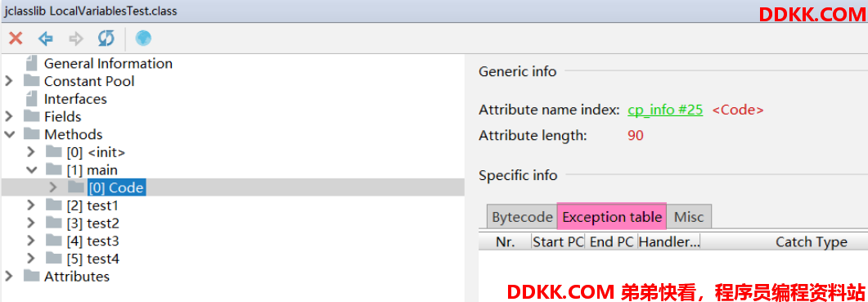Image resolution: width=868 pixels, height=302 pixels.
Task: Expand the Fields node
Action: (9, 116)
